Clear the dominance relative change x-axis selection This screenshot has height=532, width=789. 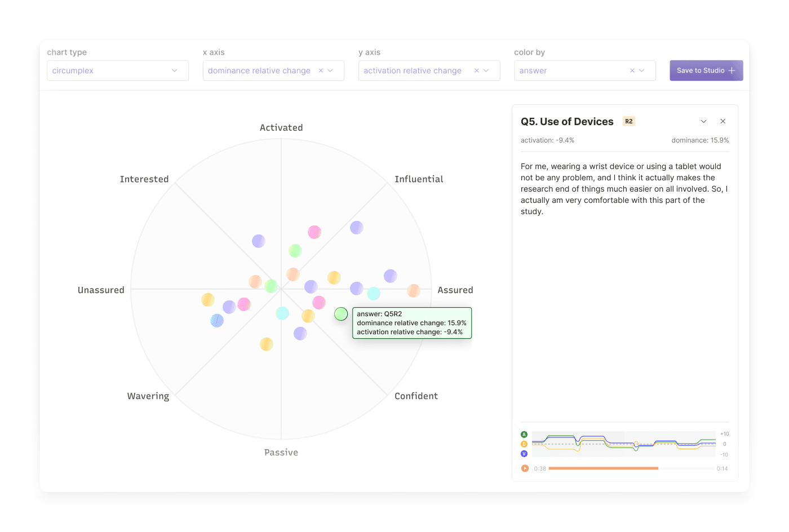point(321,70)
